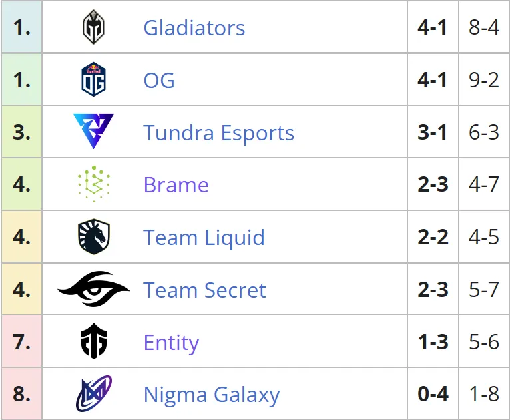Screen dimensions: 510x420
Task: Visit the Brame team link
Action: click(176, 185)
